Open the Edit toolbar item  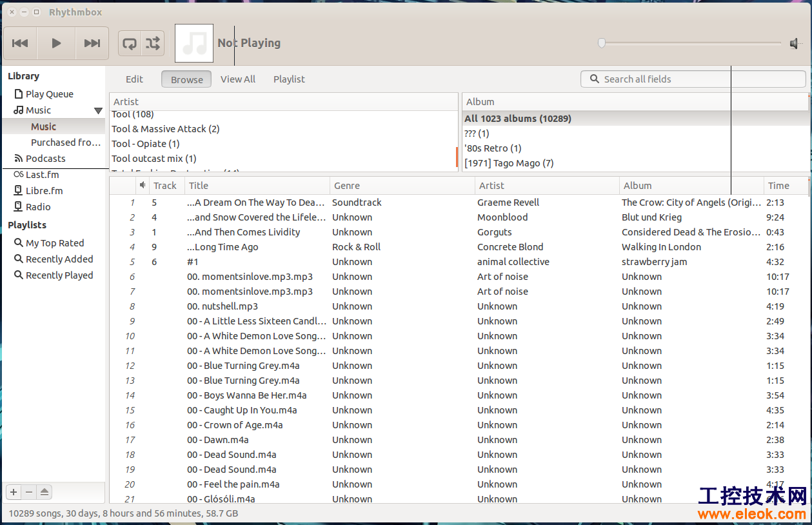point(134,79)
